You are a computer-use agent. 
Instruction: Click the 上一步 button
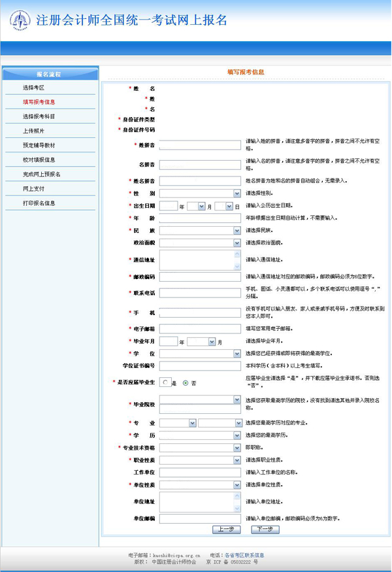tap(227, 530)
